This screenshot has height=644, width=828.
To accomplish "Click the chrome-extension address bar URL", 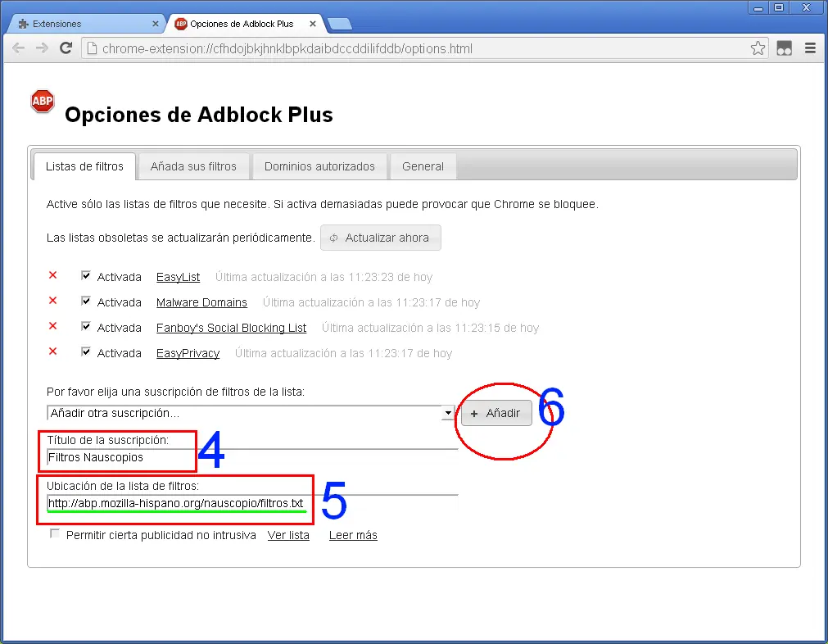I will coord(287,48).
